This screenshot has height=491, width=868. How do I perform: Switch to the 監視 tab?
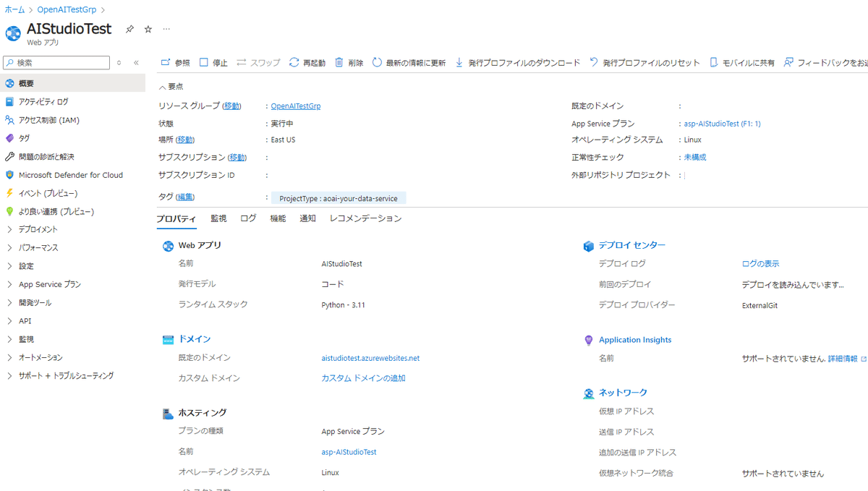[x=218, y=218]
